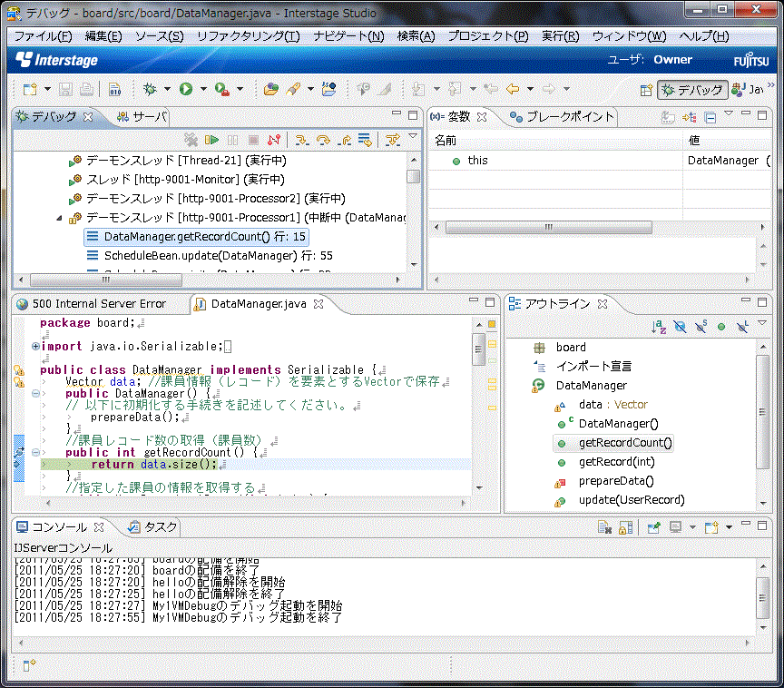Select update(UserRecord) in the Outline
784x688 pixels.
click(x=632, y=500)
